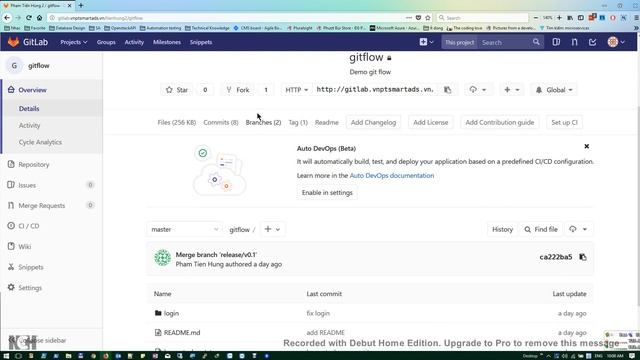Open the Windows Start button
This screenshot has width=640, height=360.
pyautogui.click(x=6, y=356)
